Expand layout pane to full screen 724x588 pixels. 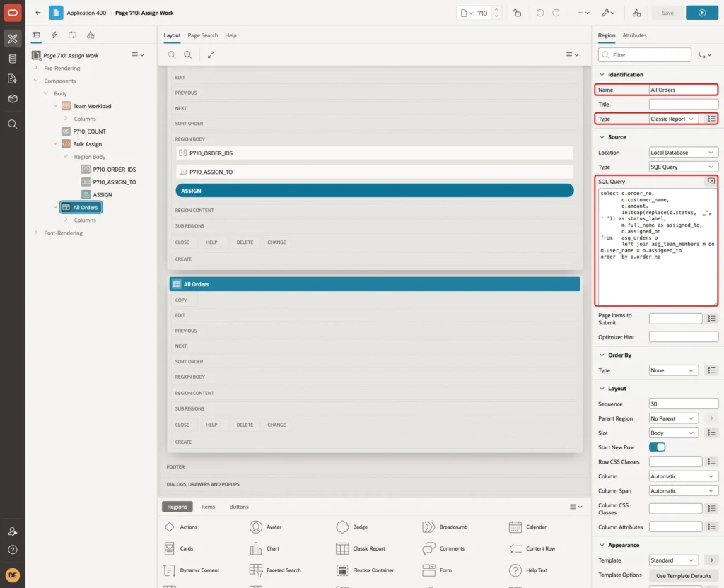coord(211,54)
